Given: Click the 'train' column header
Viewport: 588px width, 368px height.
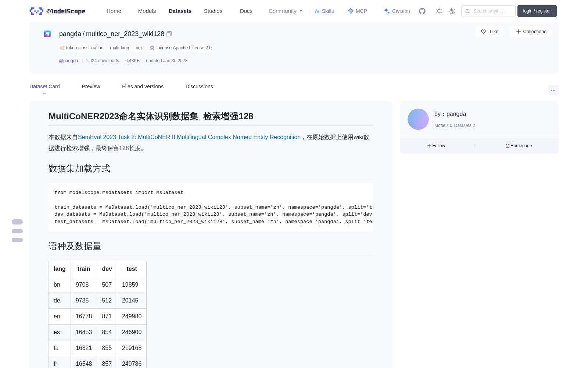Looking at the screenshot, I should coord(84,269).
